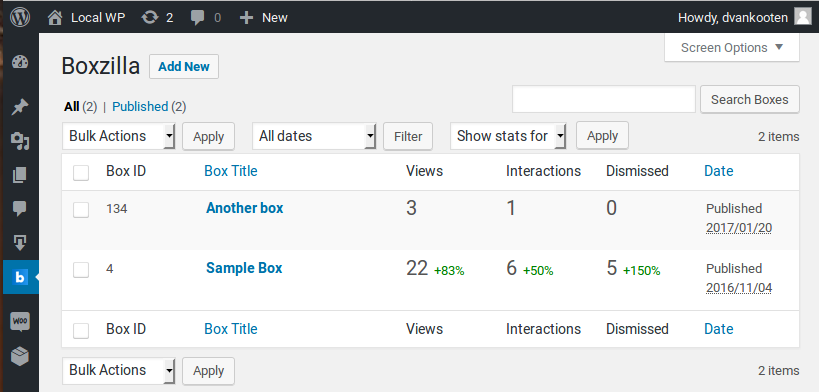This screenshot has height=392, width=819.
Task: Open WooCommerce sidebar icon
Action: click(x=20, y=321)
